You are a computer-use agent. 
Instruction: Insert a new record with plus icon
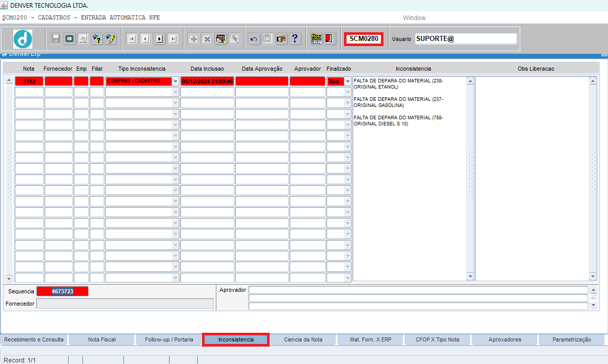[193, 39]
